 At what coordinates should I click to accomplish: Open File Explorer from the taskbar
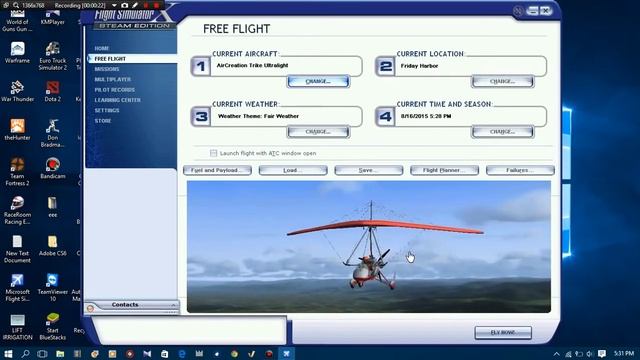(x=60, y=353)
